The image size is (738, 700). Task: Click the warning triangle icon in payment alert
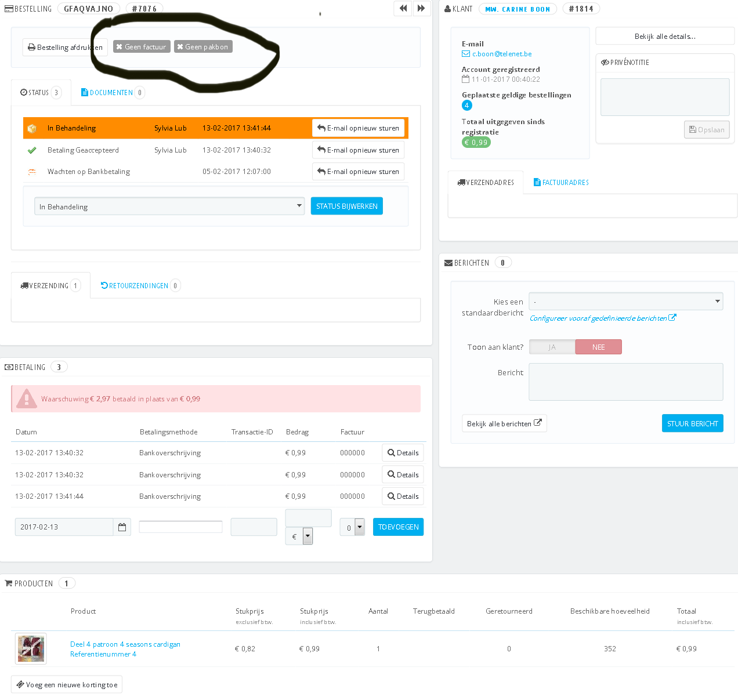point(26,398)
